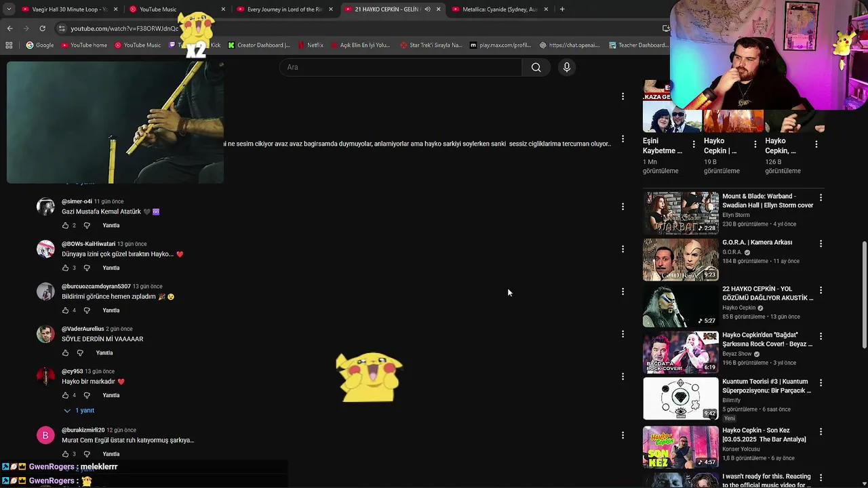This screenshot has height=488, width=868.
Task: Open more options for G.O.R.A. Kamera Arkası video
Action: [821, 243]
